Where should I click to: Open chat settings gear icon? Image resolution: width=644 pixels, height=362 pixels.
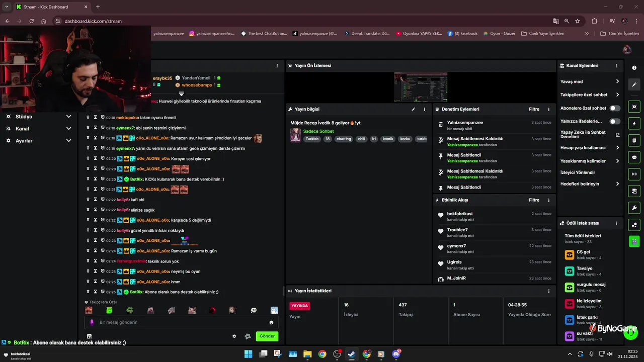[x=234, y=336]
